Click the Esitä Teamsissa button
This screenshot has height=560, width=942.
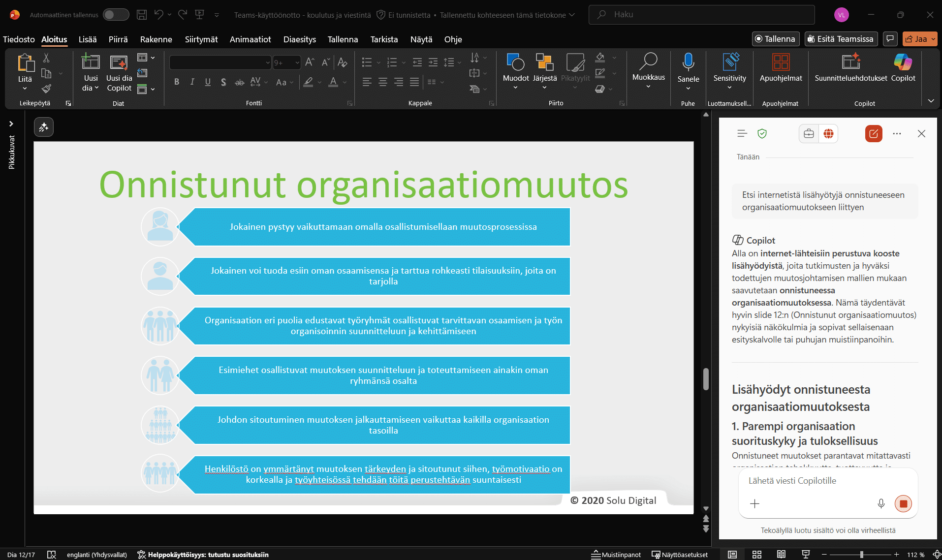tap(841, 39)
